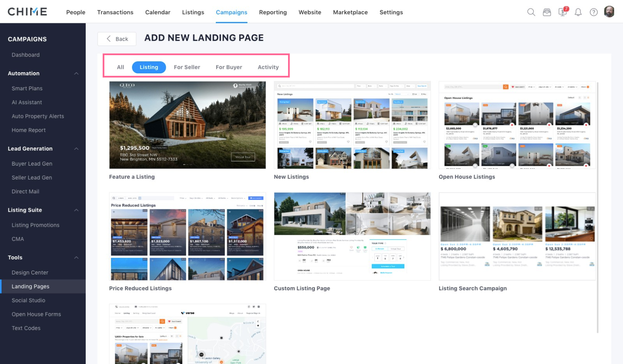623x364 pixels.
Task: Open the Transactions menu
Action: point(115,12)
